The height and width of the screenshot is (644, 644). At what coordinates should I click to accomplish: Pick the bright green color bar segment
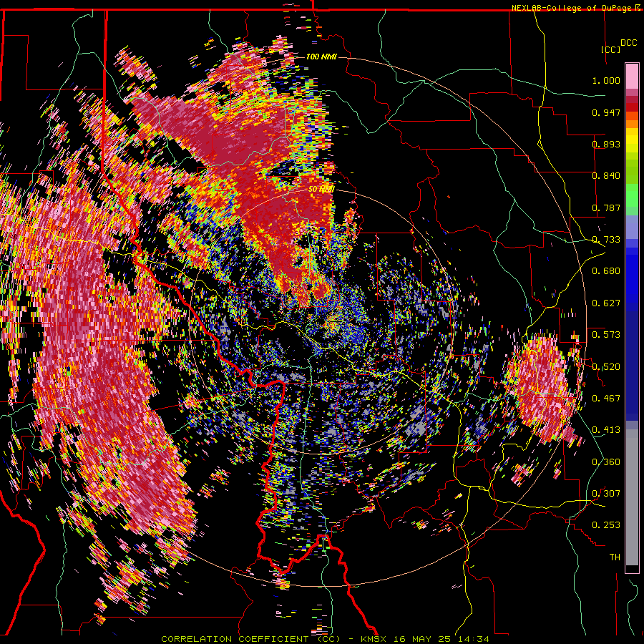pyautogui.click(x=632, y=195)
